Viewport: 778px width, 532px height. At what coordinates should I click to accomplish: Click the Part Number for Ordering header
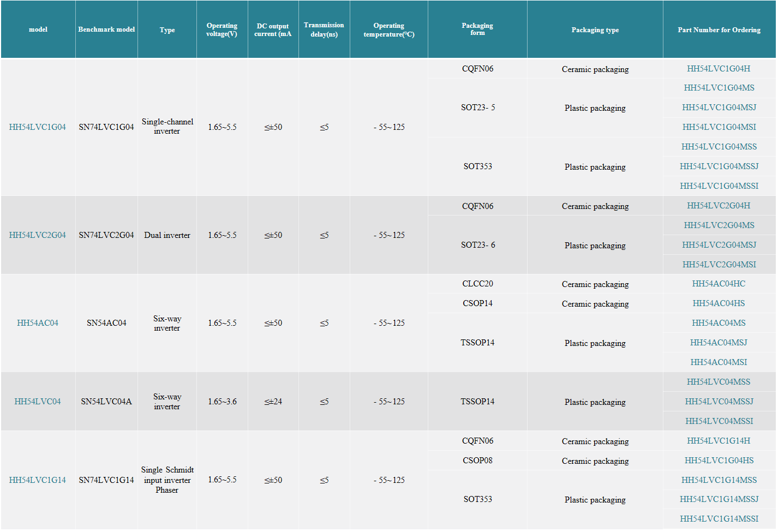click(x=719, y=30)
